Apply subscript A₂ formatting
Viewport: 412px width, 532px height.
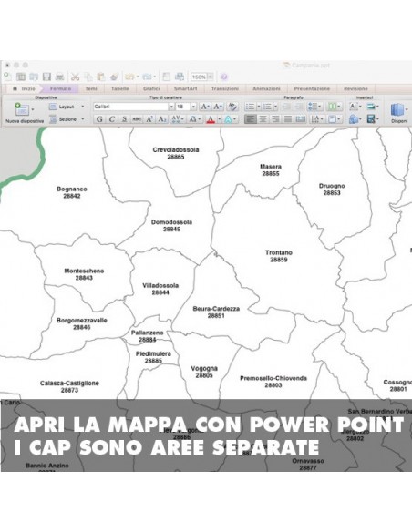[x=162, y=119]
